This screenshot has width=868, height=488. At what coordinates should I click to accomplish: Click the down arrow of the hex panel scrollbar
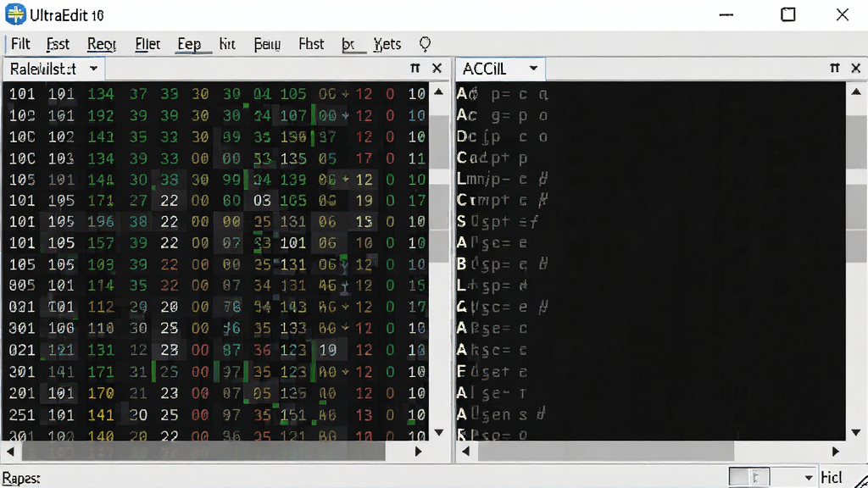tap(439, 432)
